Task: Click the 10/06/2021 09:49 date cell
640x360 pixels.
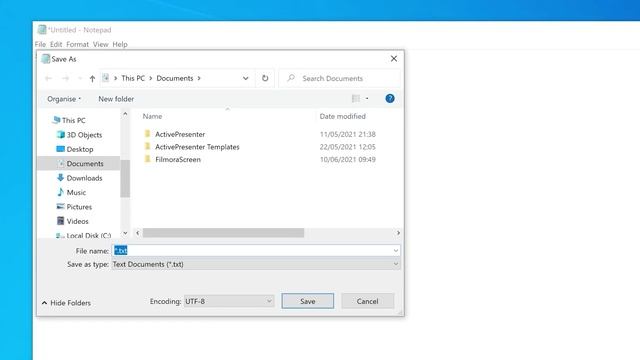Action: (348, 160)
